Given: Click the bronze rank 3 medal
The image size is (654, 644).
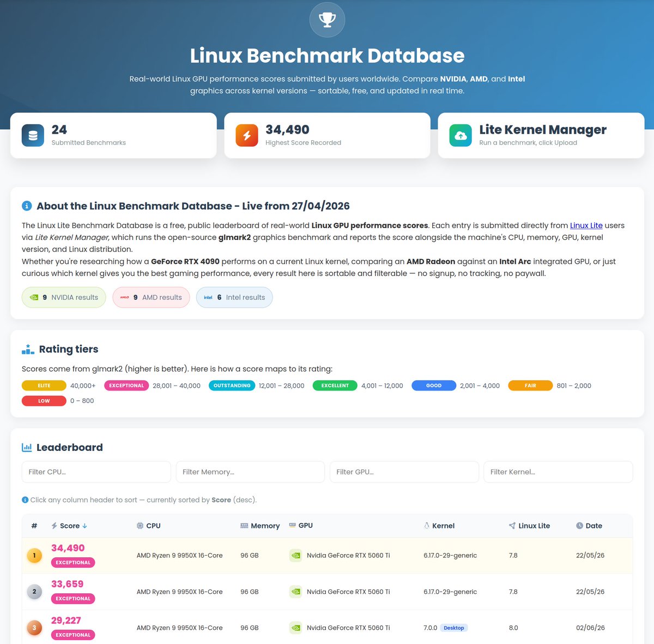Looking at the screenshot, I should click(x=34, y=628).
